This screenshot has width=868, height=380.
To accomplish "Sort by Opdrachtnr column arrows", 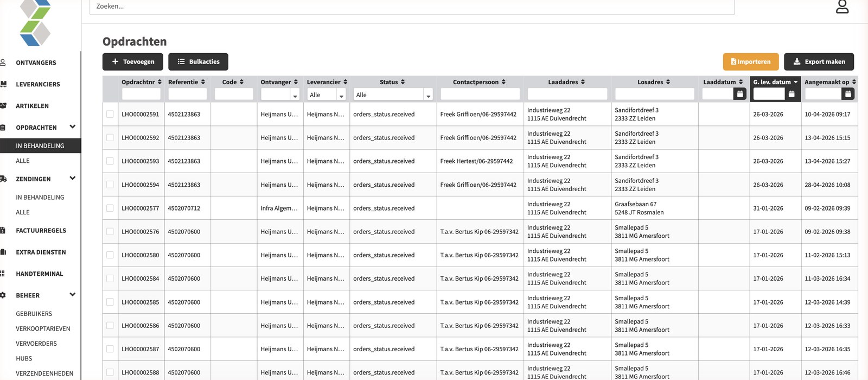I will click(x=159, y=82).
